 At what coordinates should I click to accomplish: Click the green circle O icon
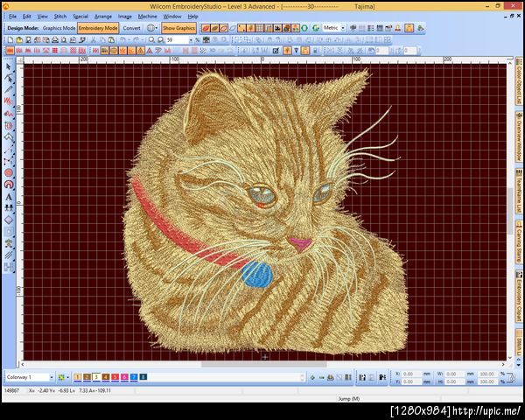point(304,28)
